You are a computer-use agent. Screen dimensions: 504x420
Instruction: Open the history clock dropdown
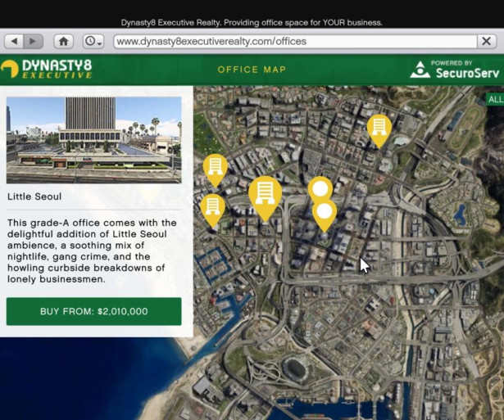pos(93,41)
